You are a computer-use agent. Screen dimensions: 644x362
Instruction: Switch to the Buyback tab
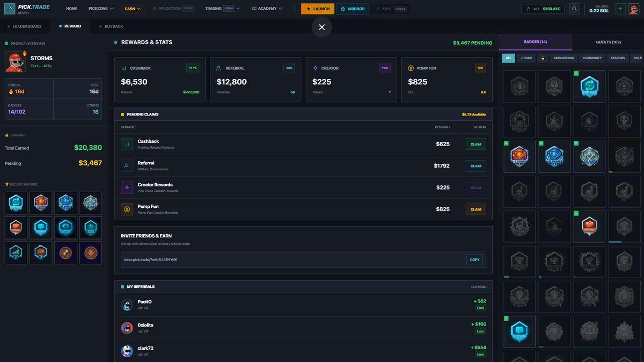(111, 26)
